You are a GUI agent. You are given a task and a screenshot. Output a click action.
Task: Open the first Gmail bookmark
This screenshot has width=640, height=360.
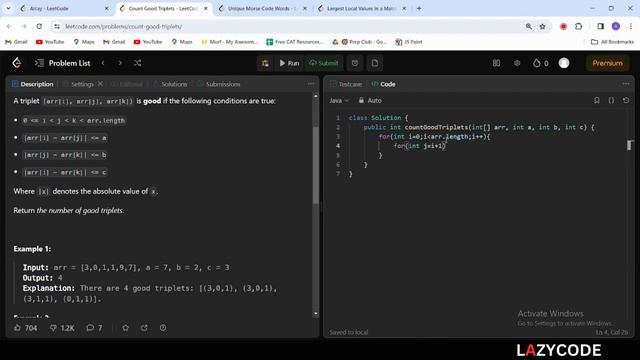pyautogui.click(x=16, y=42)
